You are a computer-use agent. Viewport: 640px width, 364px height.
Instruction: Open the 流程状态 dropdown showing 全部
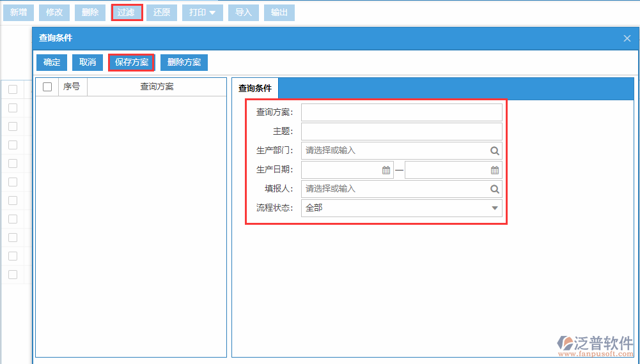pos(402,208)
